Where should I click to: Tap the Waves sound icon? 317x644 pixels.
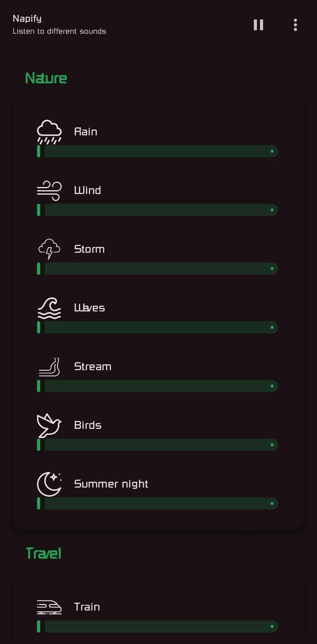(49, 308)
